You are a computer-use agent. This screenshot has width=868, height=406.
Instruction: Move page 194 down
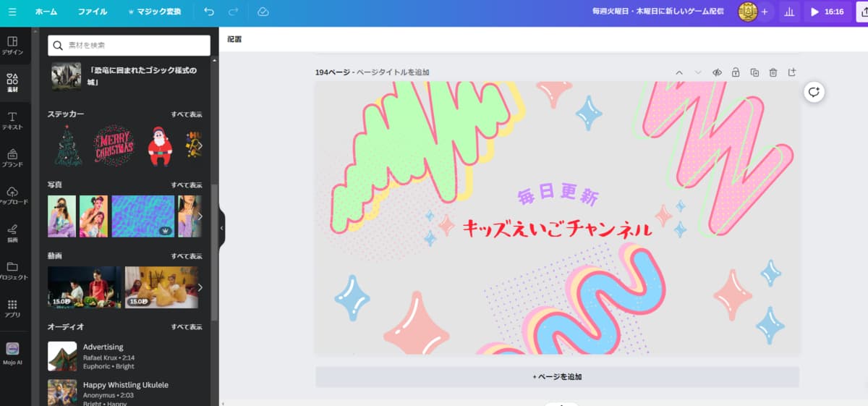698,72
